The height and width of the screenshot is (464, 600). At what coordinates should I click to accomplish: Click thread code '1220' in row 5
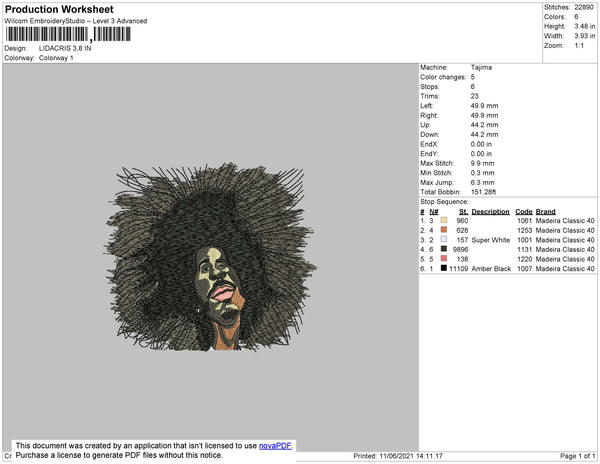click(525, 259)
